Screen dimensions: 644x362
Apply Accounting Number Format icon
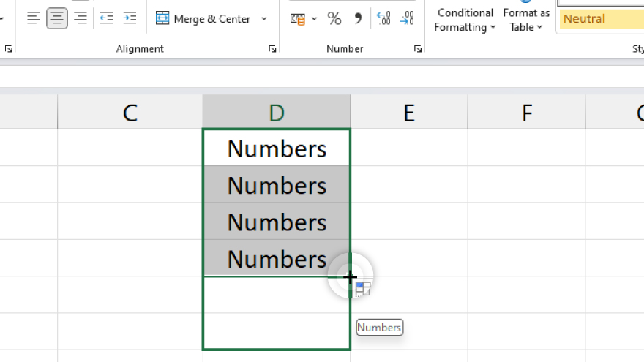tap(298, 19)
